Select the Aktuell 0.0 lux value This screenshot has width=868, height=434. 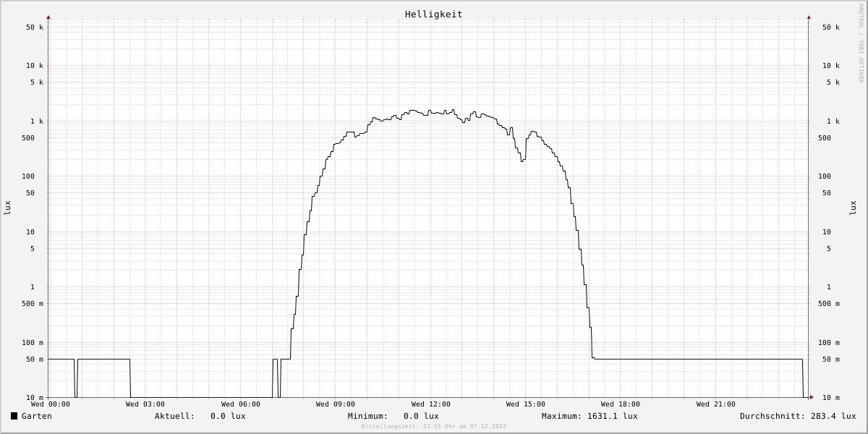(228, 416)
